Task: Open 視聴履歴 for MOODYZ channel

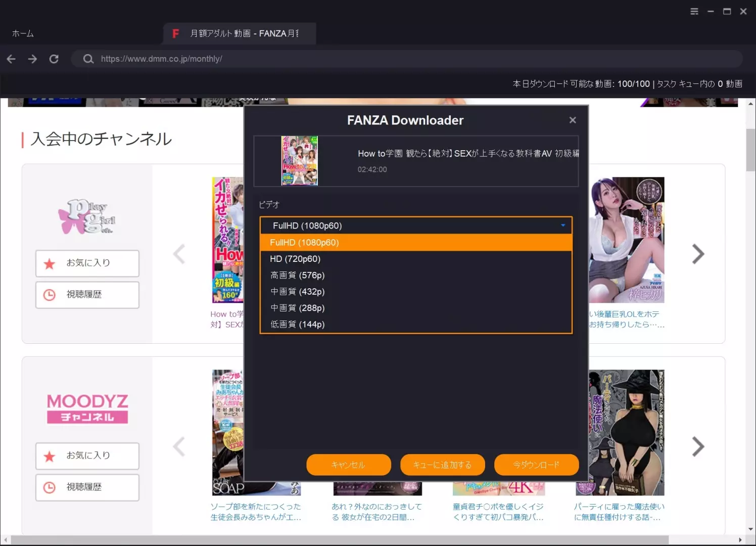Action: (x=87, y=487)
